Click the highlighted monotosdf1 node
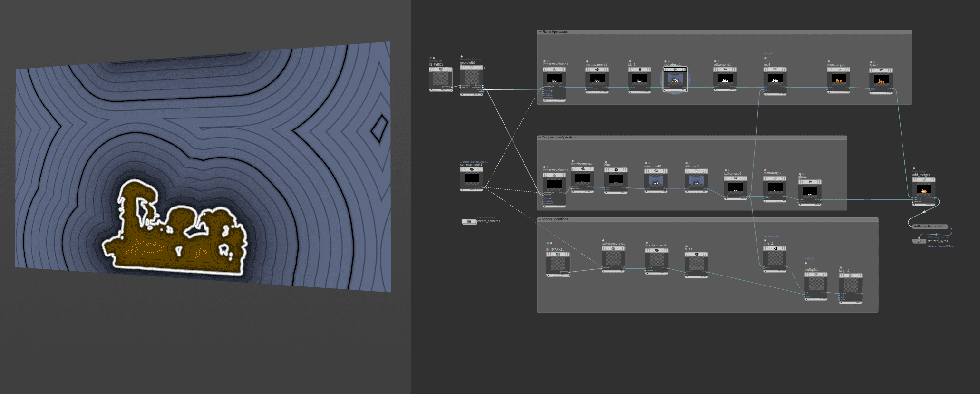980x394 pixels. tap(675, 79)
